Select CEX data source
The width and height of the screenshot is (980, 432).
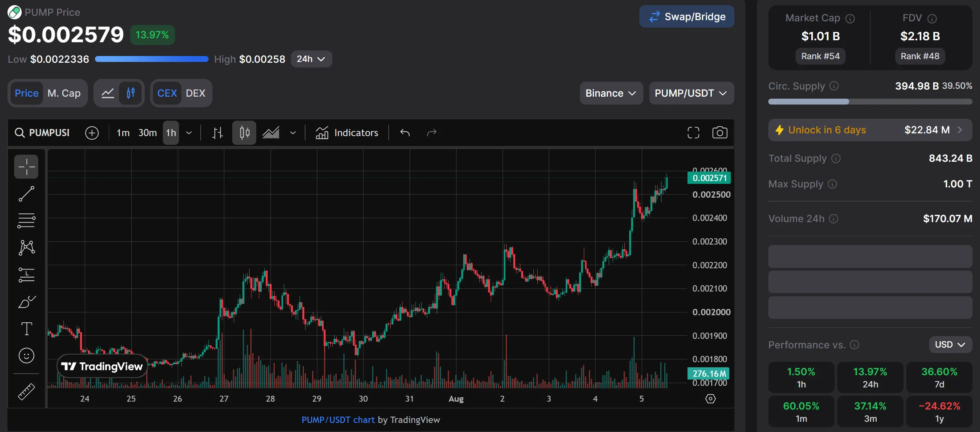pyautogui.click(x=167, y=93)
